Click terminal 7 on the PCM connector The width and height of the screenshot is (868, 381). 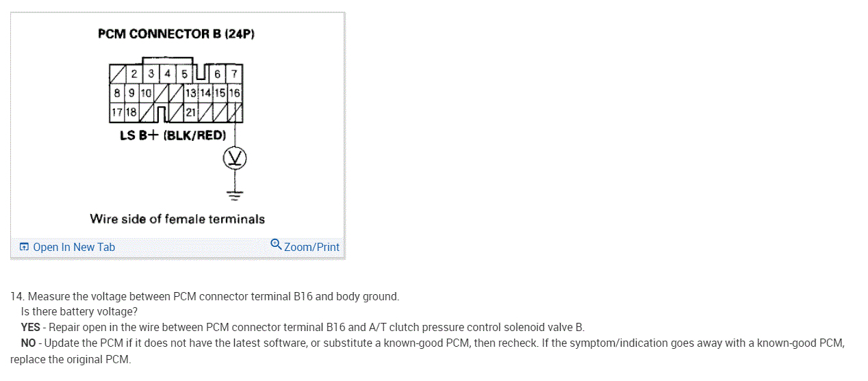(234, 74)
